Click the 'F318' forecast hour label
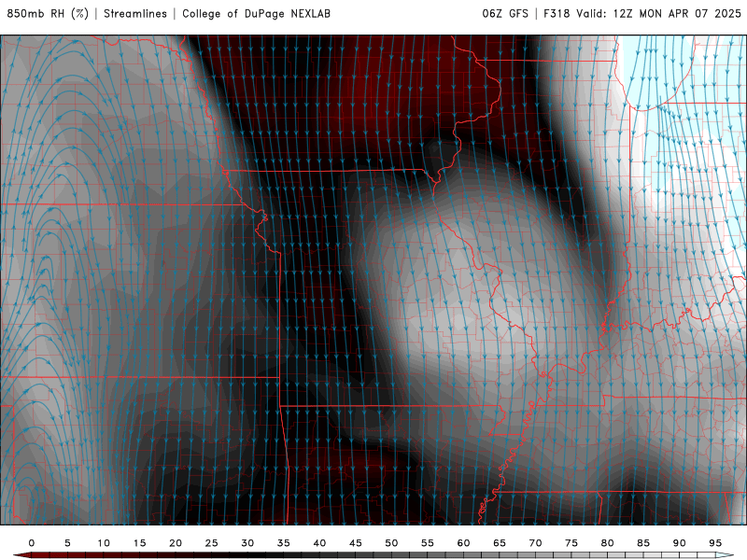 coord(557,13)
